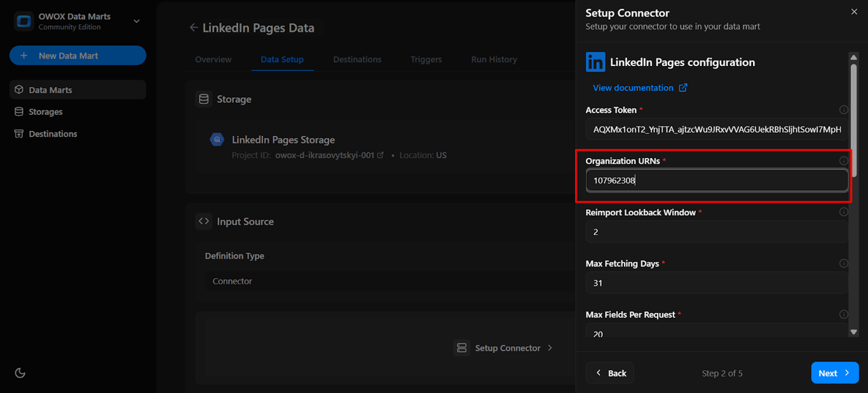Open Destinations in sidebar
Image resolution: width=868 pixels, height=393 pixels.
tap(78, 134)
